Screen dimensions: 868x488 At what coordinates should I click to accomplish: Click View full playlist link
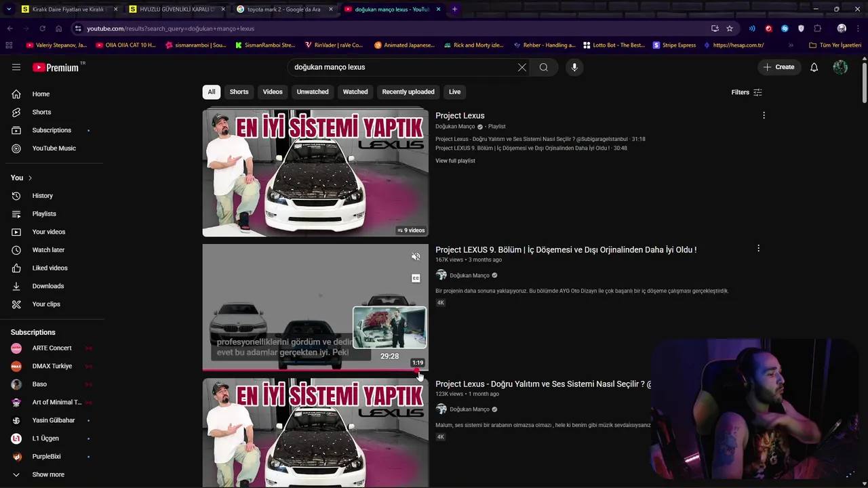[x=455, y=161]
